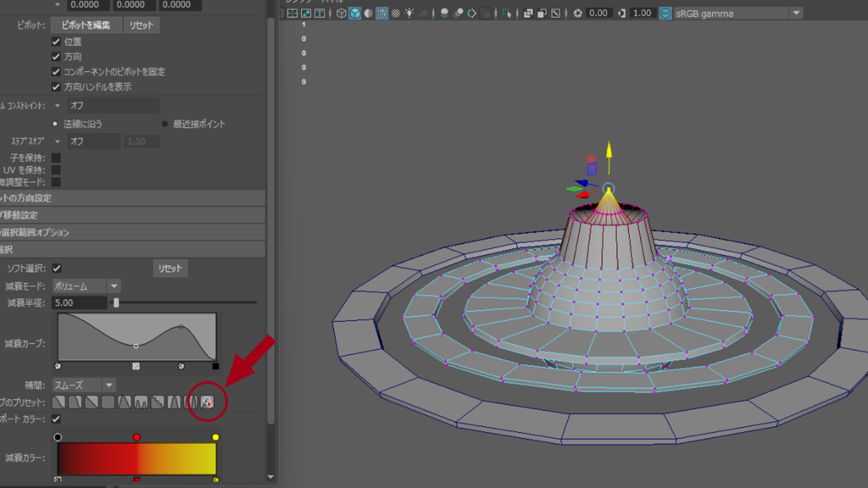Apply the smooth S-curve falloff preset
868x488 pixels.
[x=58, y=402]
